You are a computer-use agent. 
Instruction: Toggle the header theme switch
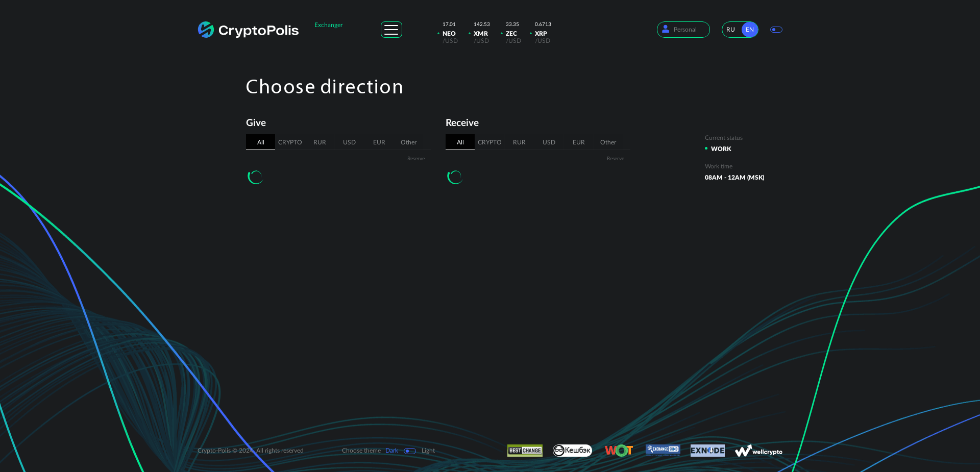coord(776,30)
